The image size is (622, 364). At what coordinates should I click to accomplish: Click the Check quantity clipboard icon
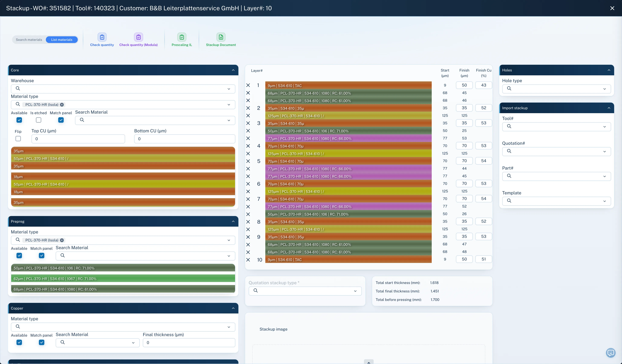[x=102, y=37]
